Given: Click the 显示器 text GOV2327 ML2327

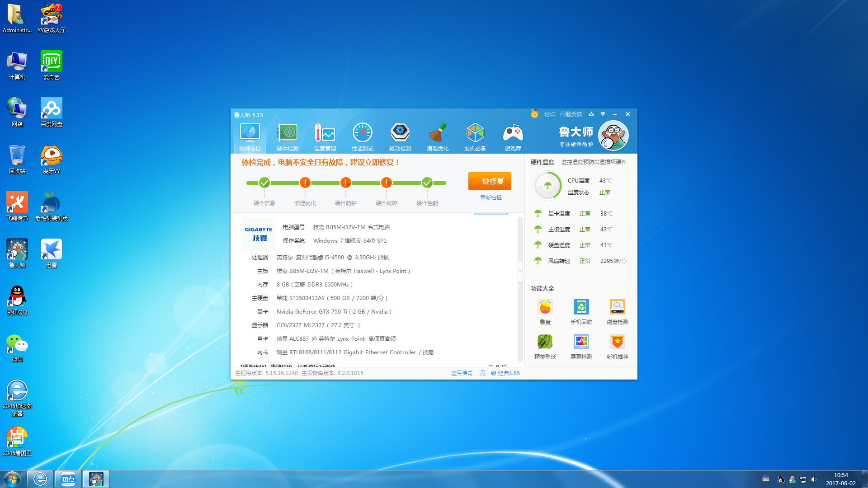Looking at the screenshot, I should click(x=318, y=325).
